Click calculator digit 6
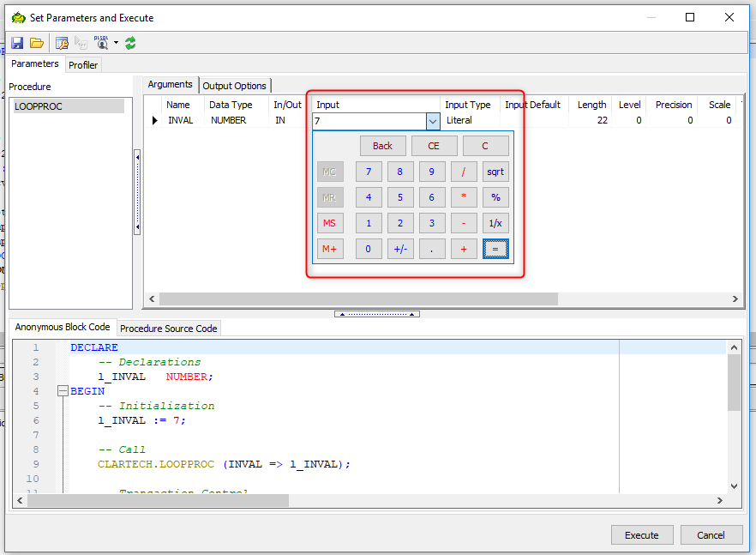 [x=431, y=197]
